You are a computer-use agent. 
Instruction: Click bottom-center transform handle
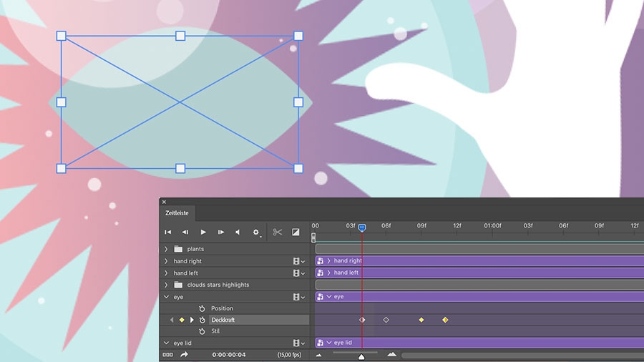[x=180, y=168]
